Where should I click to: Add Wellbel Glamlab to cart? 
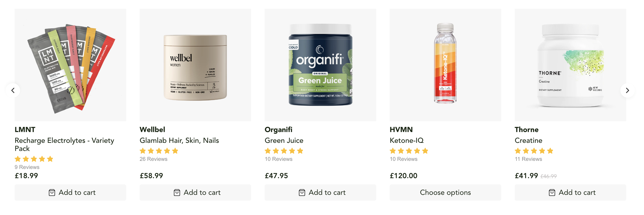pyautogui.click(x=195, y=193)
